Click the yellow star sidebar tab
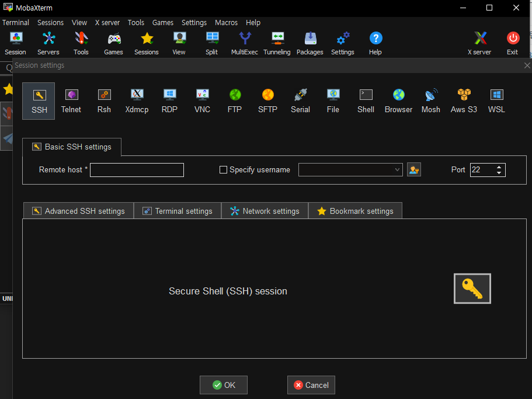 (x=8, y=89)
